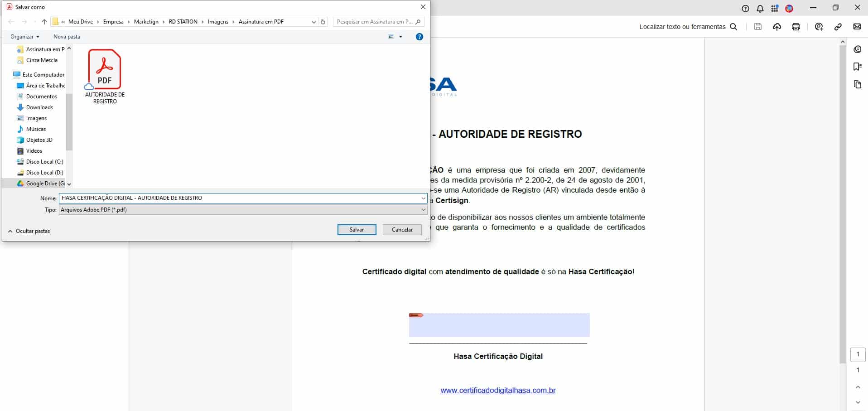Send document by email envelope icon
This screenshot has width=868, height=411.
coord(857,27)
